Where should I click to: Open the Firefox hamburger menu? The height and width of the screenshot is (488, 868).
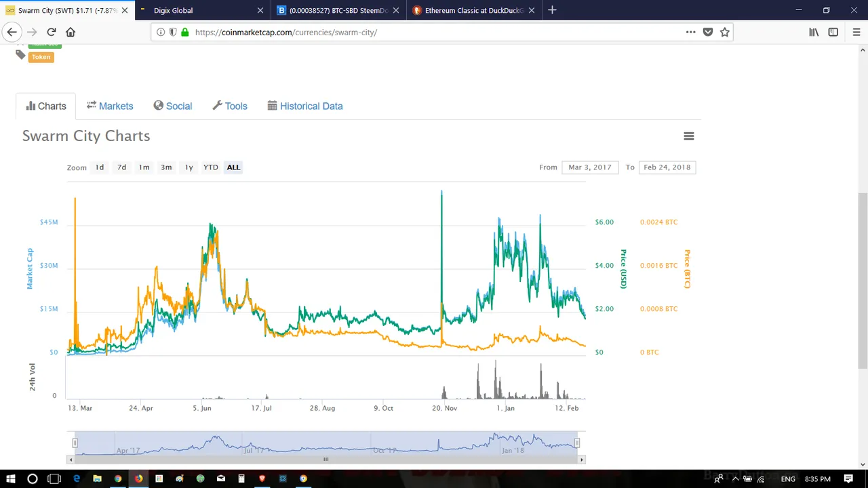(x=856, y=32)
